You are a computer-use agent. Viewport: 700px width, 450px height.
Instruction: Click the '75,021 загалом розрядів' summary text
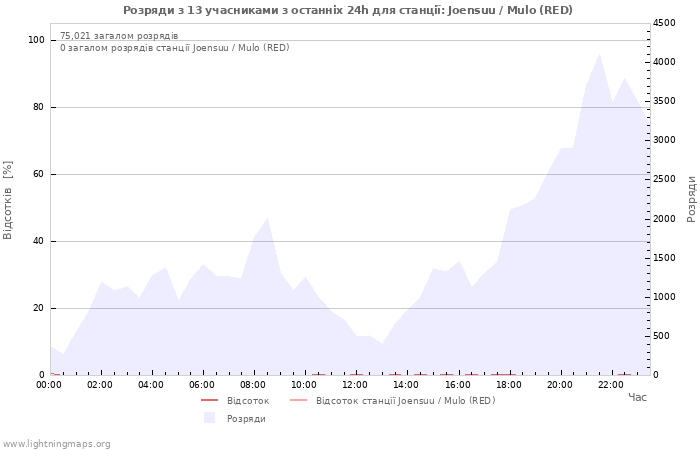119,36
